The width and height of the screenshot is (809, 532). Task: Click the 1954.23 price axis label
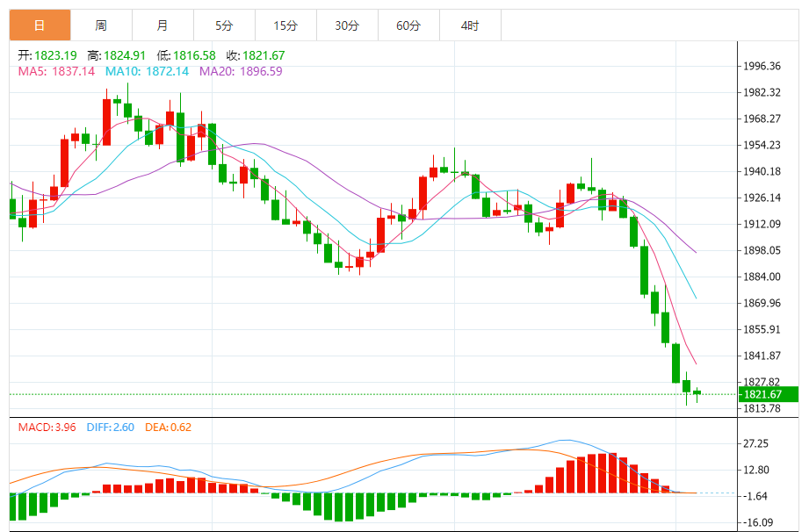[762, 145]
